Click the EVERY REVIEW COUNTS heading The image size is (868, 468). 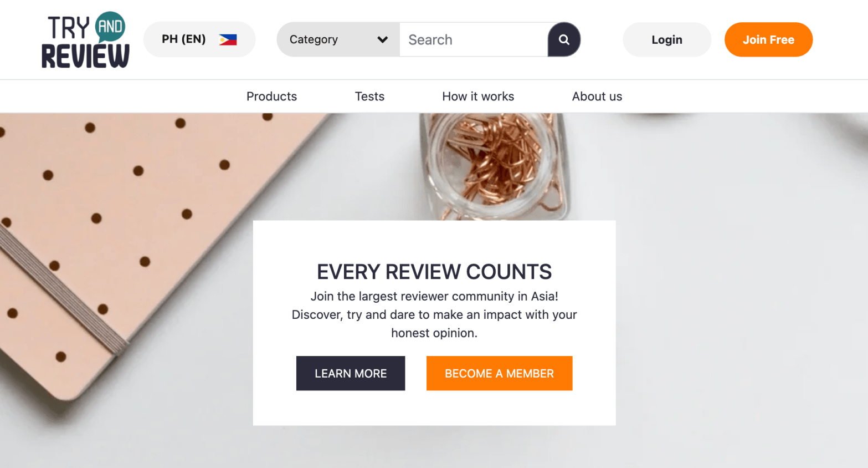pyautogui.click(x=434, y=272)
